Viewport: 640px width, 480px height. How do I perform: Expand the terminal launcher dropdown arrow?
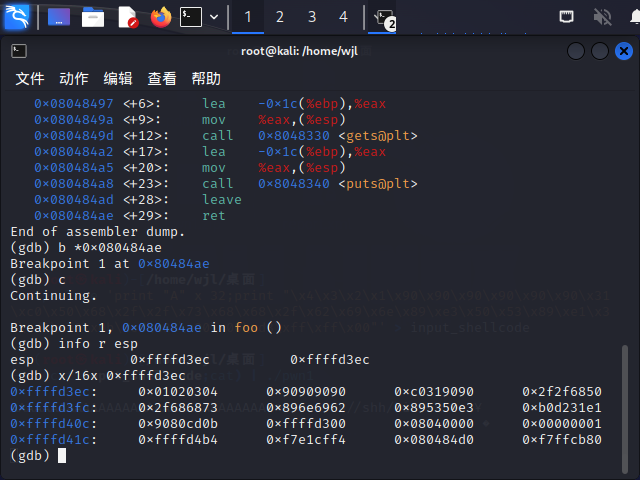[214, 17]
